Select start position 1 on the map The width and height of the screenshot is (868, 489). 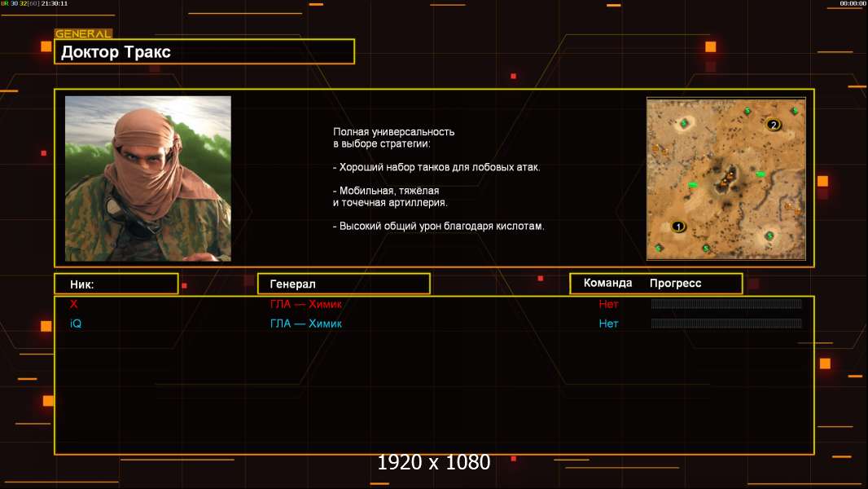point(678,227)
